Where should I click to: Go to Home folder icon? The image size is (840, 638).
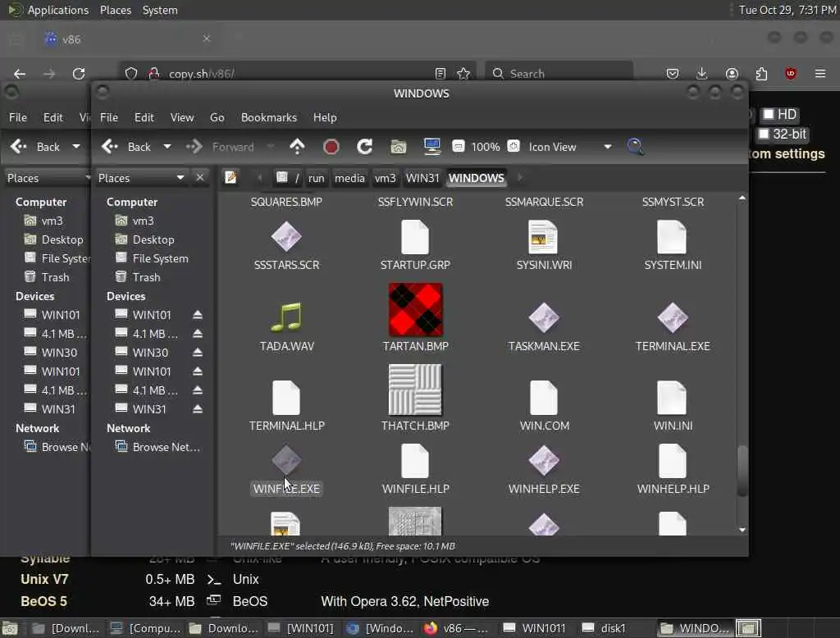coord(398,146)
